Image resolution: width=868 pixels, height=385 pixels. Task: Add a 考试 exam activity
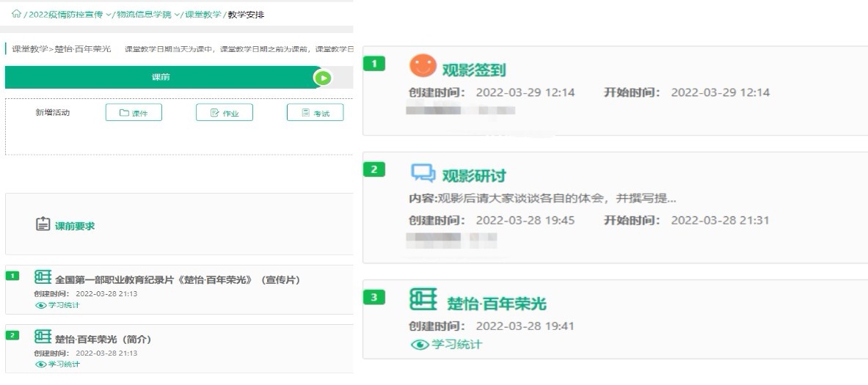tap(315, 113)
